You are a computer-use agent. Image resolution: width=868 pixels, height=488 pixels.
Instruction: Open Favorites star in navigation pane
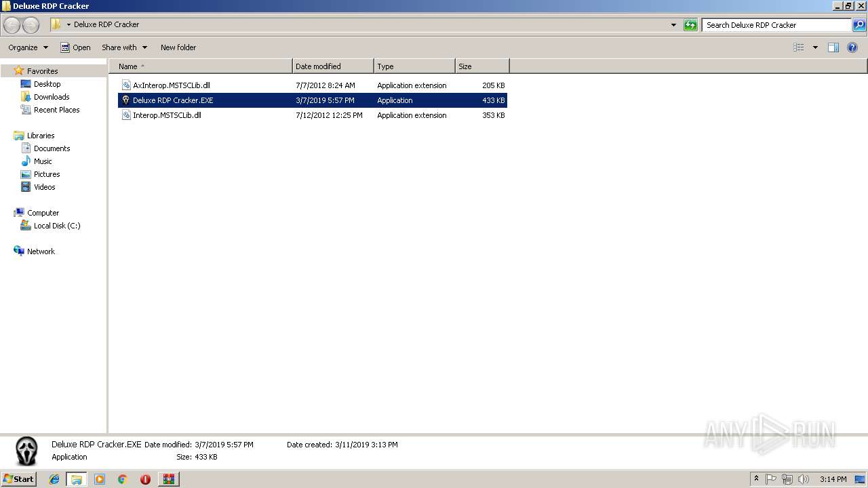19,70
